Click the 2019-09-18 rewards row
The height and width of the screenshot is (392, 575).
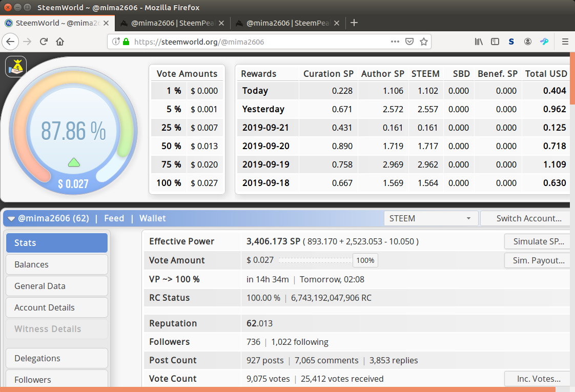[x=403, y=182]
